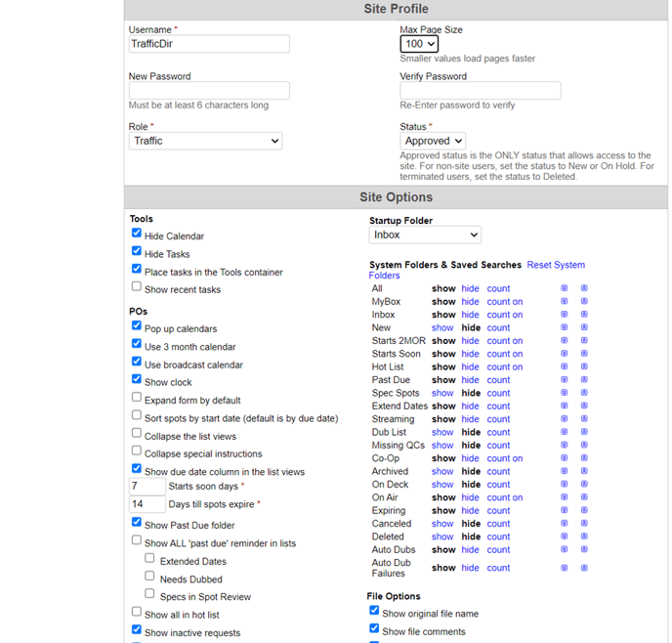672x643 pixels.
Task: Enable Show recent tasks
Action: [x=137, y=286]
